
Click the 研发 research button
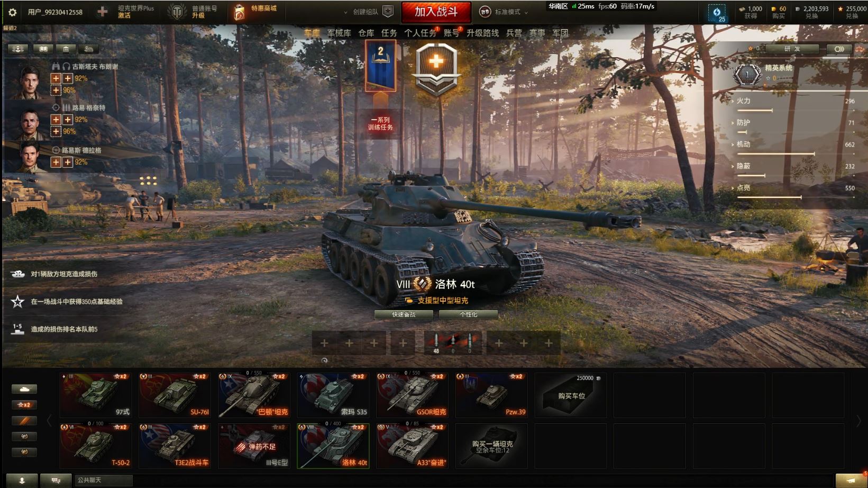tap(792, 49)
